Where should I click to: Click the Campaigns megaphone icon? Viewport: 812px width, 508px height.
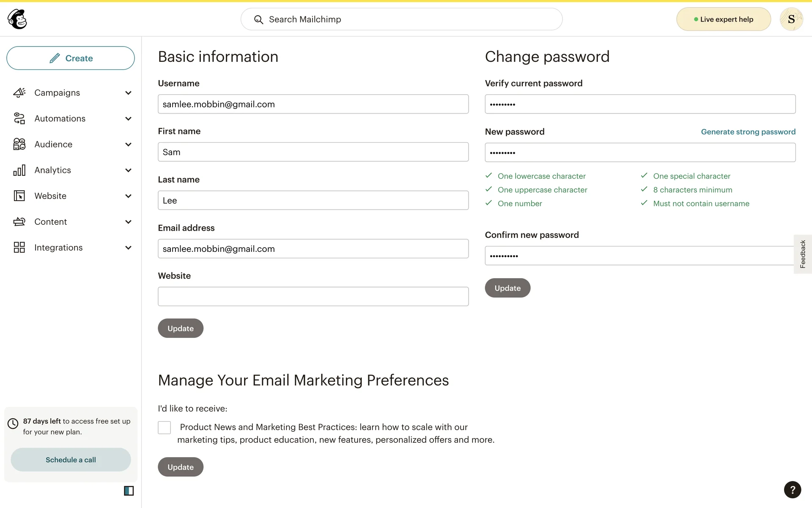[19, 93]
